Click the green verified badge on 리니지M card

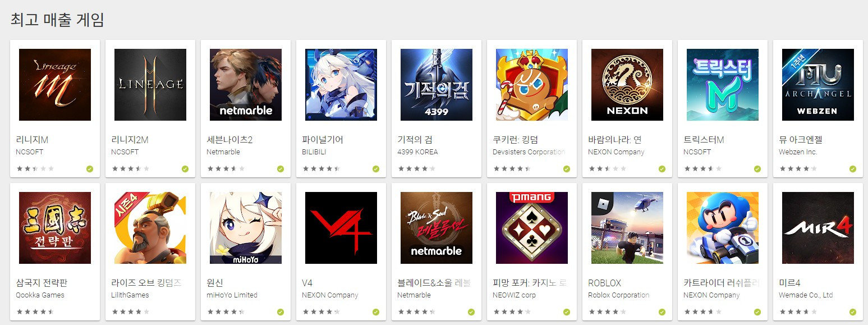[90, 169]
